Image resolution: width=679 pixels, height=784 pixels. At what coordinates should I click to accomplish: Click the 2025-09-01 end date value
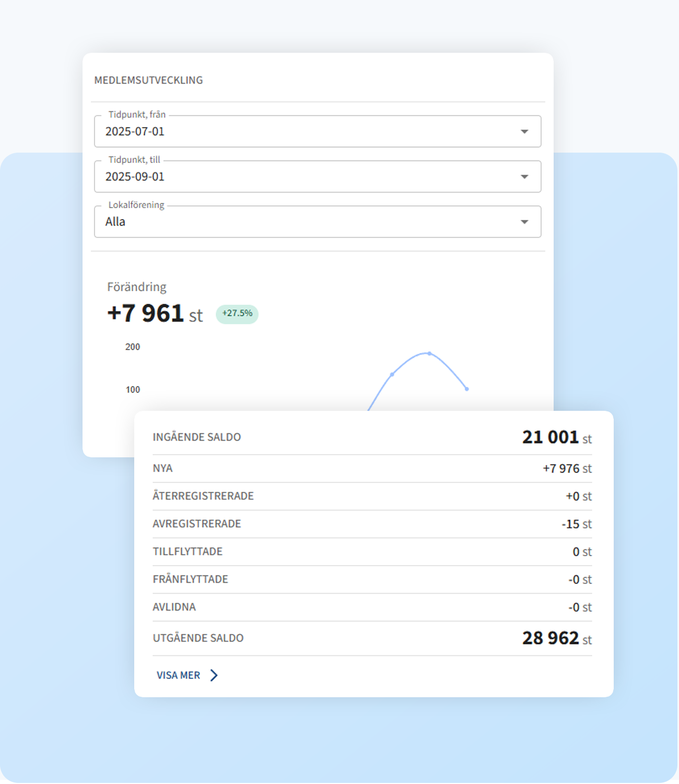135,177
